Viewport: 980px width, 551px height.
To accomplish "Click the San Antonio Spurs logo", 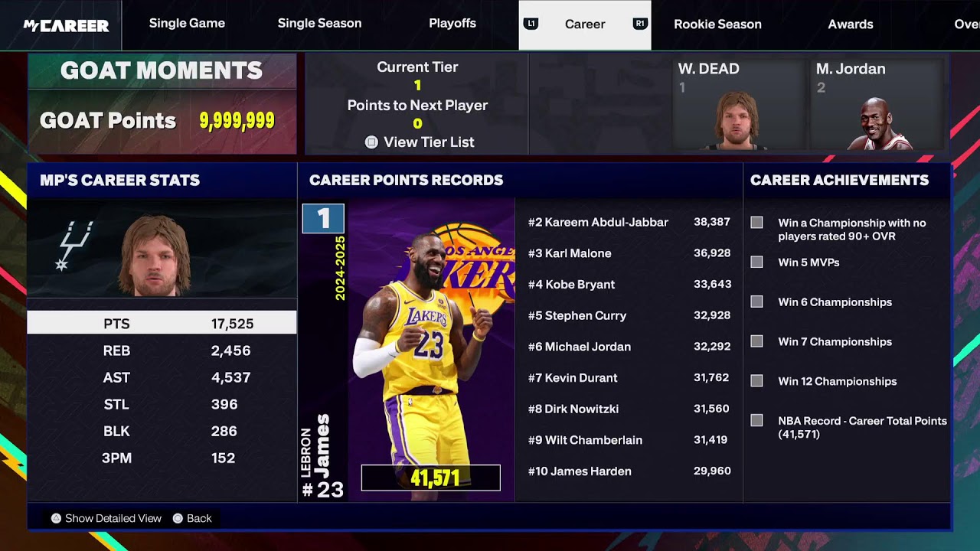I will pos(73,246).
